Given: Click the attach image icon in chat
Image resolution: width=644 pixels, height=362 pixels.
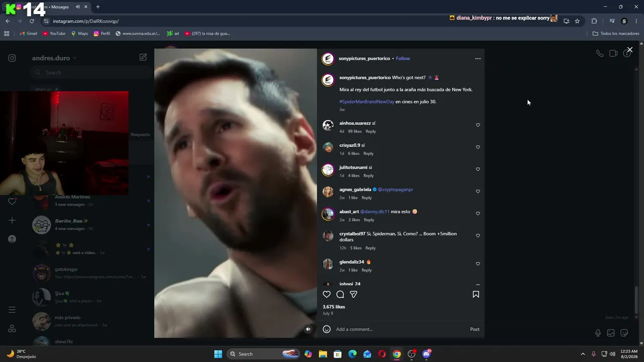Looking at the screenshot, I should [x=611, y=333].
